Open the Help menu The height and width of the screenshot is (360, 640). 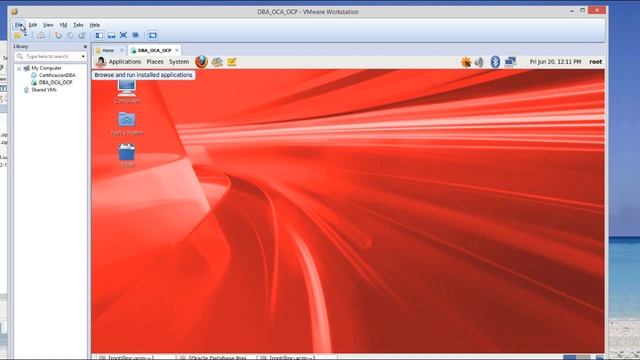tap(95, 25)
